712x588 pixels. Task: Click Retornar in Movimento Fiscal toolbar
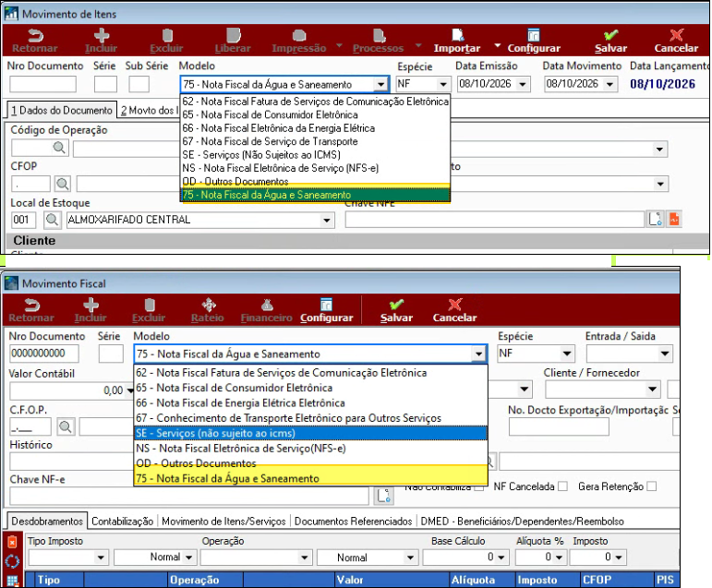[31, 310]
